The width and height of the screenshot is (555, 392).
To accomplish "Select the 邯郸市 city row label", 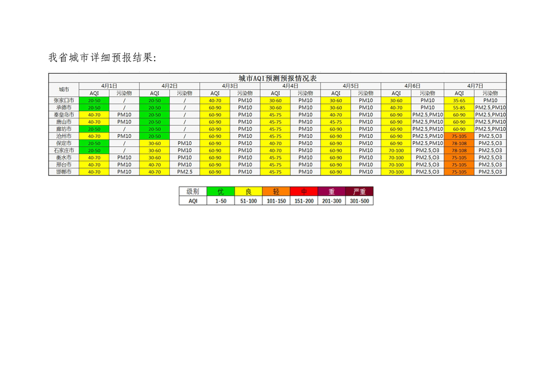I will coord(64,172).
